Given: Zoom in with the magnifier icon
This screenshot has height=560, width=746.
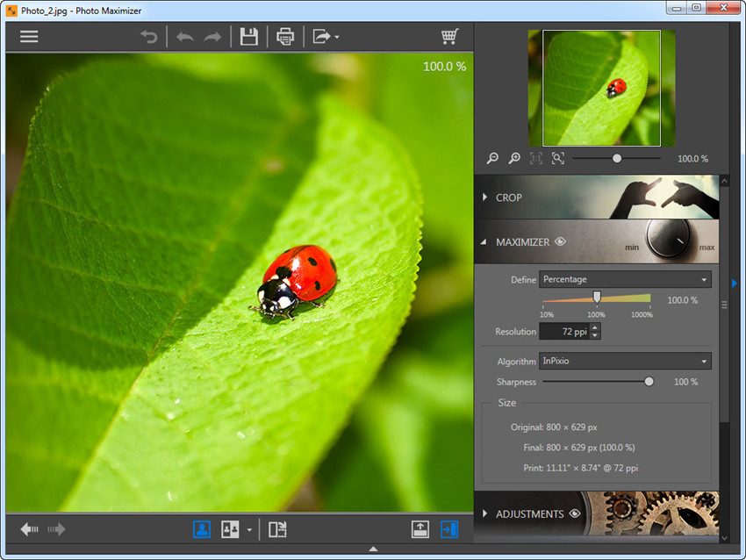Looking at the screenshot, I should pos(514,158).
